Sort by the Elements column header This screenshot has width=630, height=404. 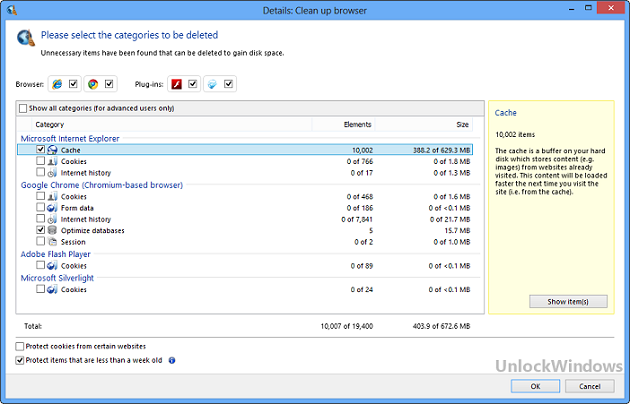click(344, 124)
